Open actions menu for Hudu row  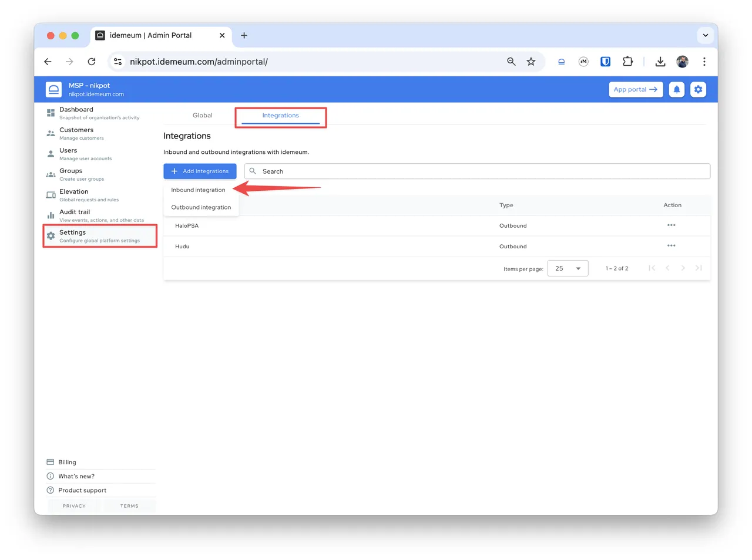tap(672, 246)
